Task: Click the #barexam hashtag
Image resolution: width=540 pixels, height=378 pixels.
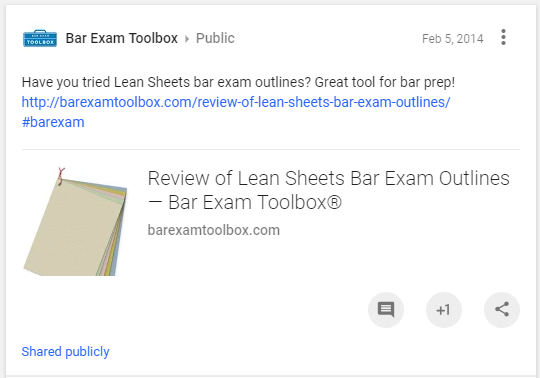Action: coord(53,122)
